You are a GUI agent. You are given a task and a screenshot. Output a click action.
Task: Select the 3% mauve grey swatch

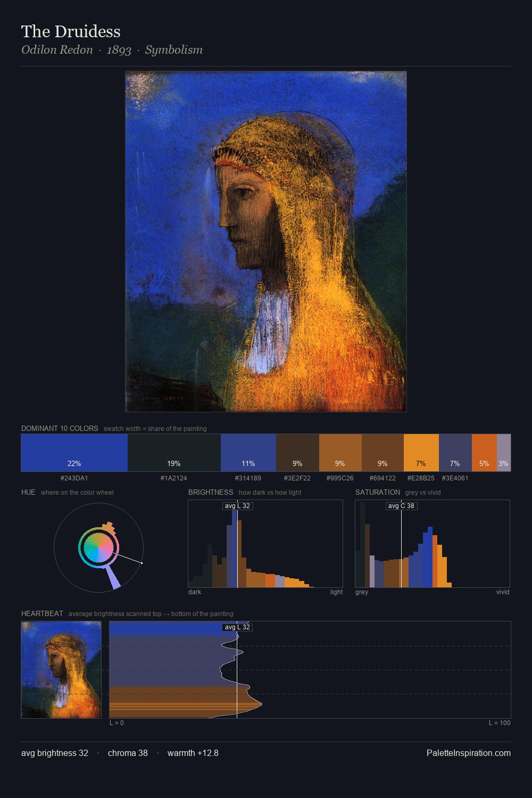[504, 453]
